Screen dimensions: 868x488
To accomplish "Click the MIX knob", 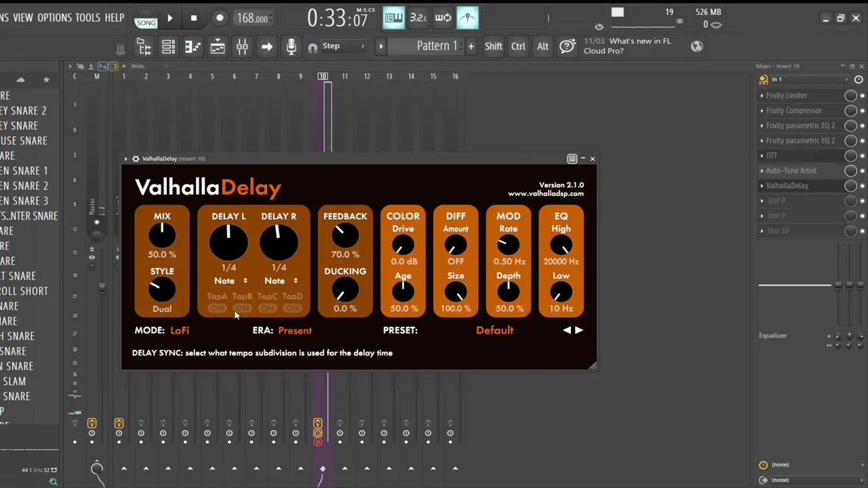I will tap(162, 235).
